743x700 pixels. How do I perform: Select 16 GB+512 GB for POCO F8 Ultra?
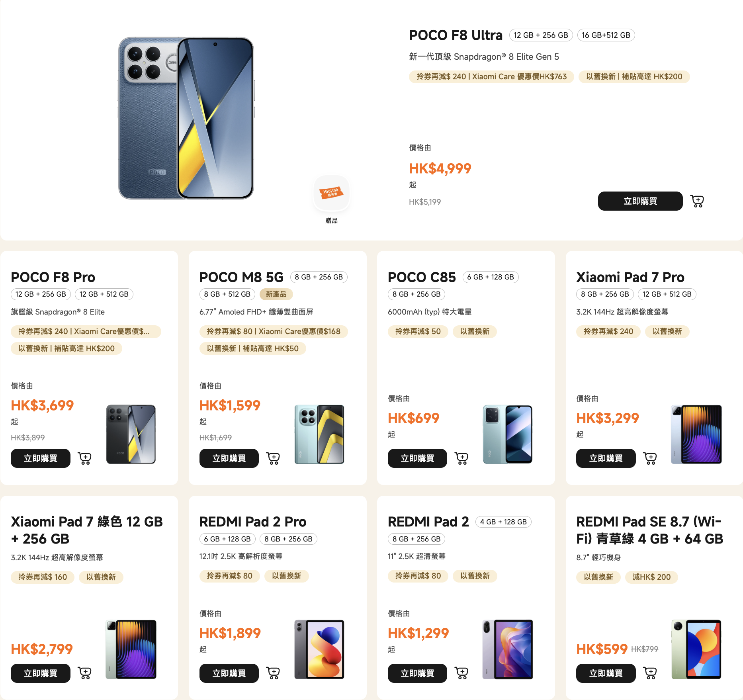[606, 35]
